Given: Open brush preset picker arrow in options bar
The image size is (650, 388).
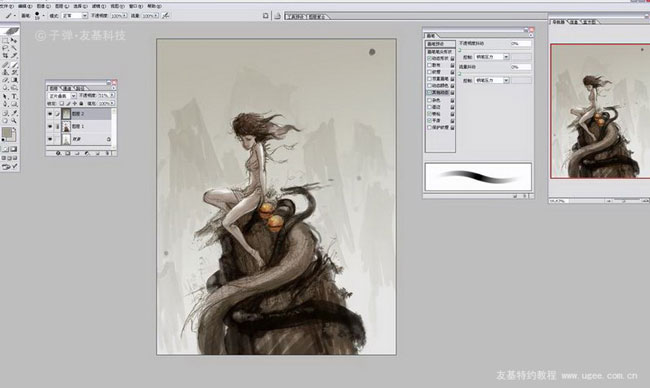Looking at the screenshot, I should tap(44, 16).
